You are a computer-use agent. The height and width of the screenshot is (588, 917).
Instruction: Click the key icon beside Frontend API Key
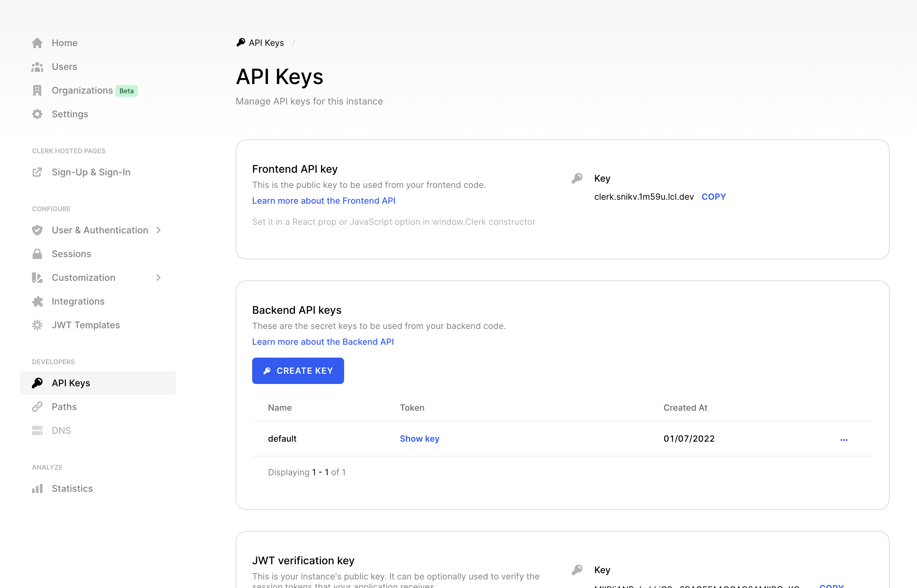point(577,178)
